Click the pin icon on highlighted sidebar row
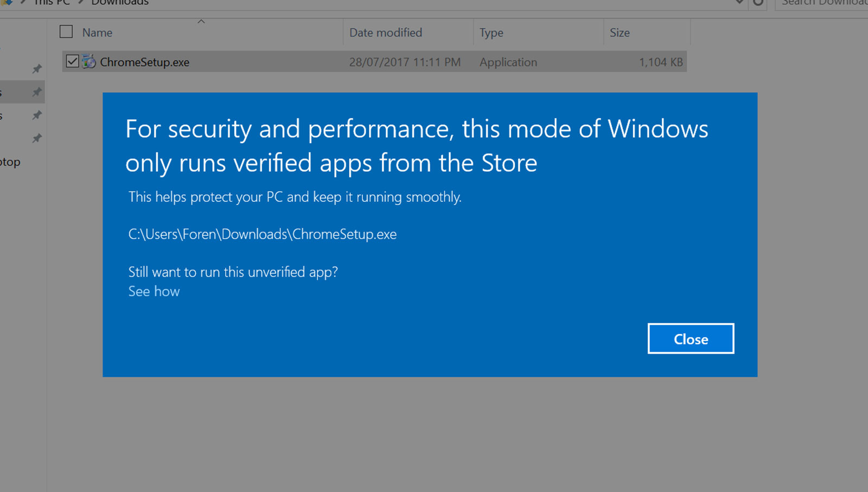This screenshot has width=868, height=492. [37, 92]
